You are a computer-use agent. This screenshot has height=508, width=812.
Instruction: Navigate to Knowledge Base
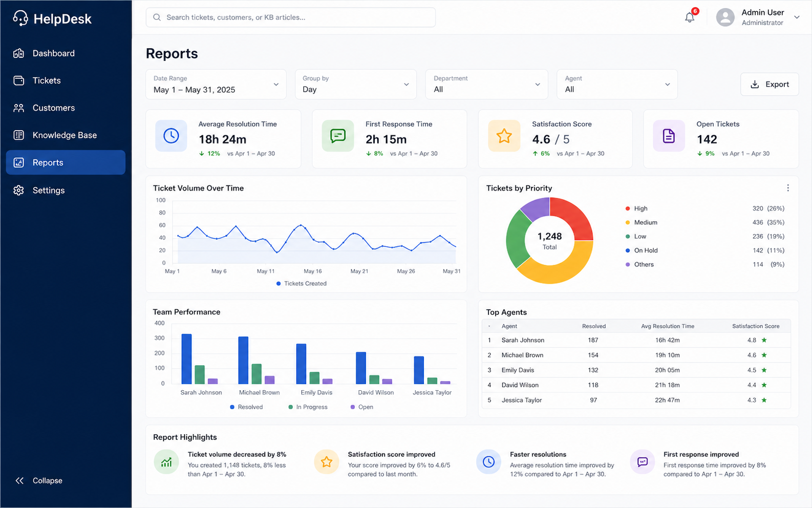coord(66,135)
